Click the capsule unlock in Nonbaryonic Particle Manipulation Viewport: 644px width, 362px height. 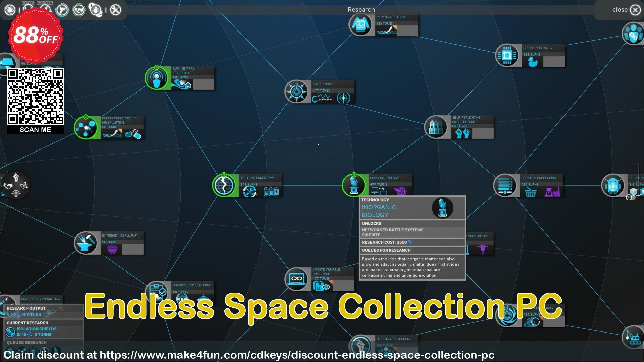pos(133,134)
